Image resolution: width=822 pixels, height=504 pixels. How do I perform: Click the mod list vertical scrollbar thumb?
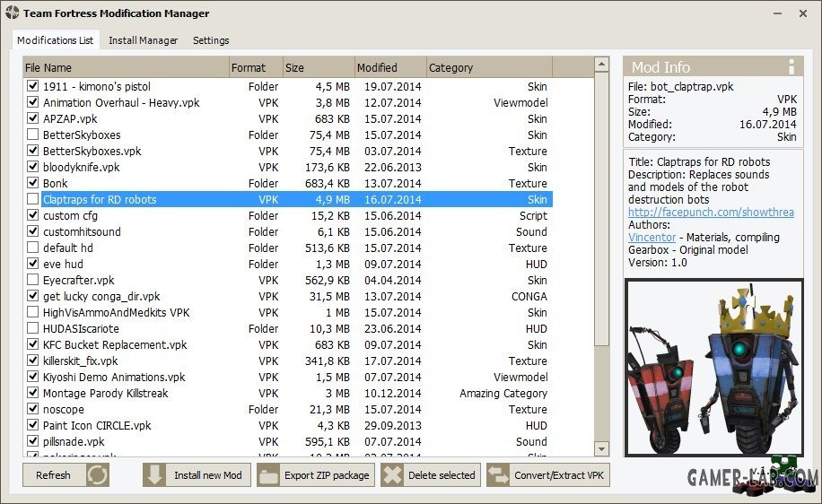point(601,209)
